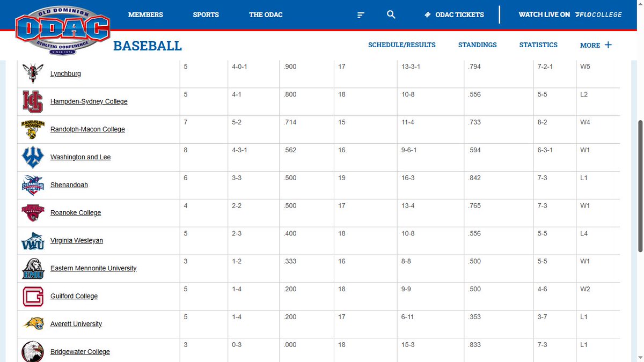
Task: Click the Guilford College G logo
Action: 33,297
